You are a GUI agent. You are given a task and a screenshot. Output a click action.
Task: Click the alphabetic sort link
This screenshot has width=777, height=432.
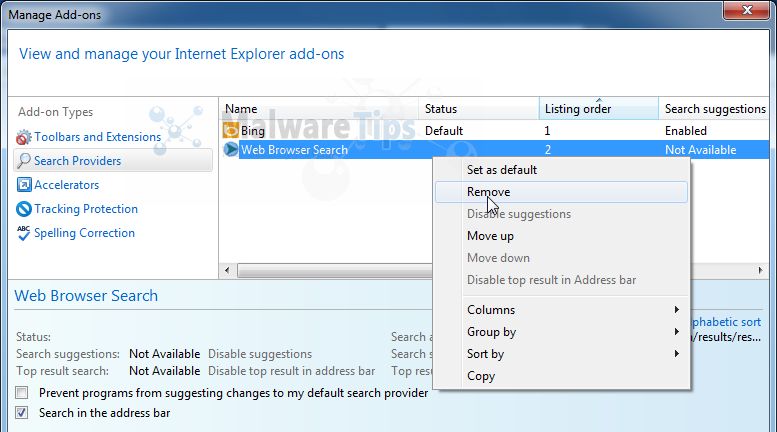point(726,322)
